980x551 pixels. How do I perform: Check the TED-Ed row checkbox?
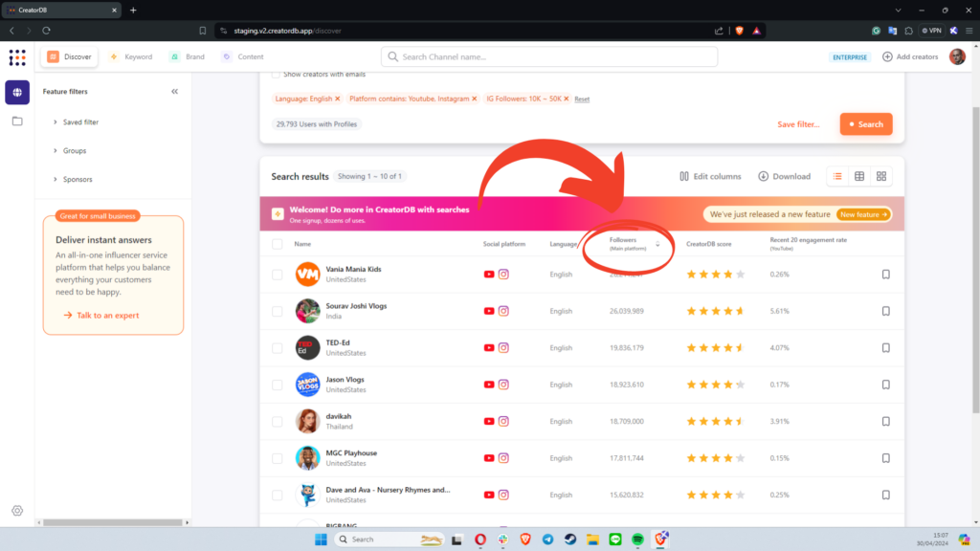(x=277, y=348)
